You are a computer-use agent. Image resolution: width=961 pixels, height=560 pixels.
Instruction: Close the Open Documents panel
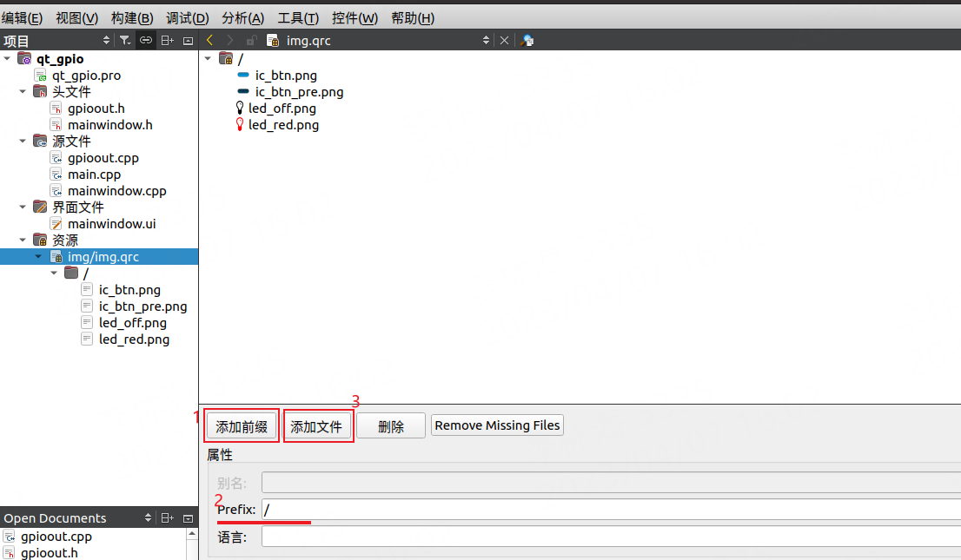(189, 518)
